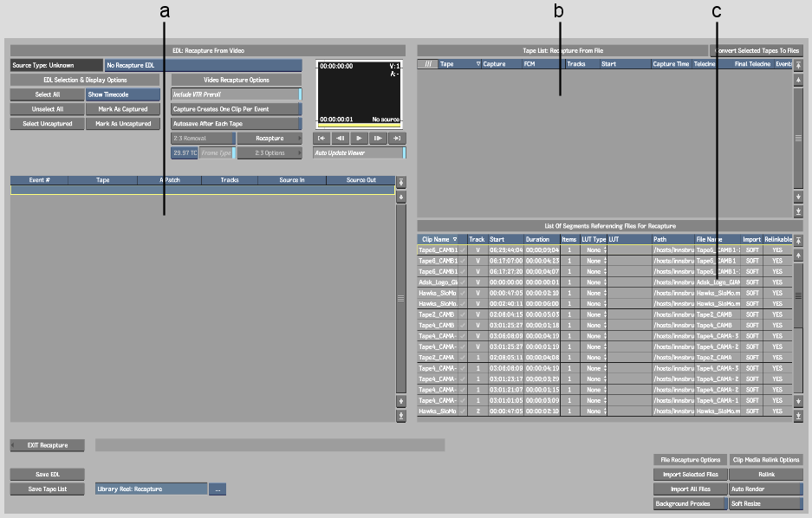Click the Capture Time column header

671,64
